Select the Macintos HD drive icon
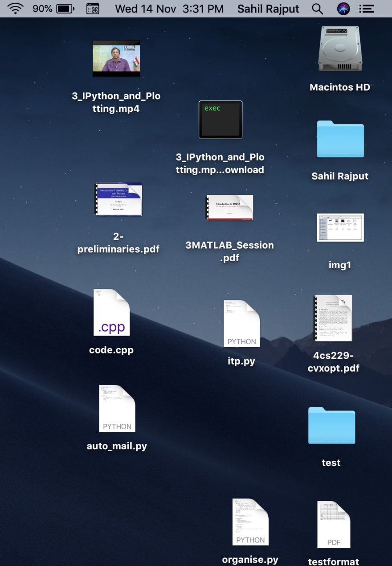The width and height of the screenshot is (392, 566). [340, 49]
